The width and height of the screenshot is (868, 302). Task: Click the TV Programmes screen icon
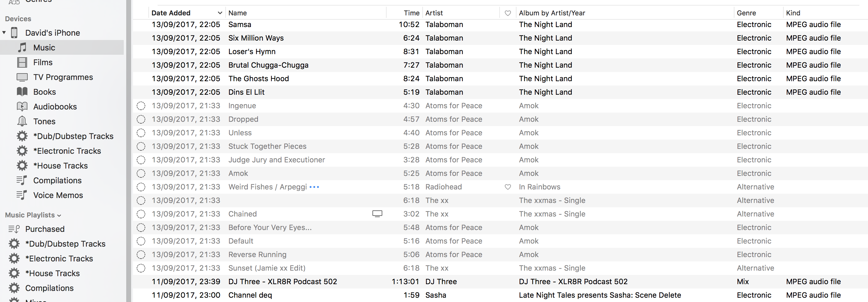[22, 77]
